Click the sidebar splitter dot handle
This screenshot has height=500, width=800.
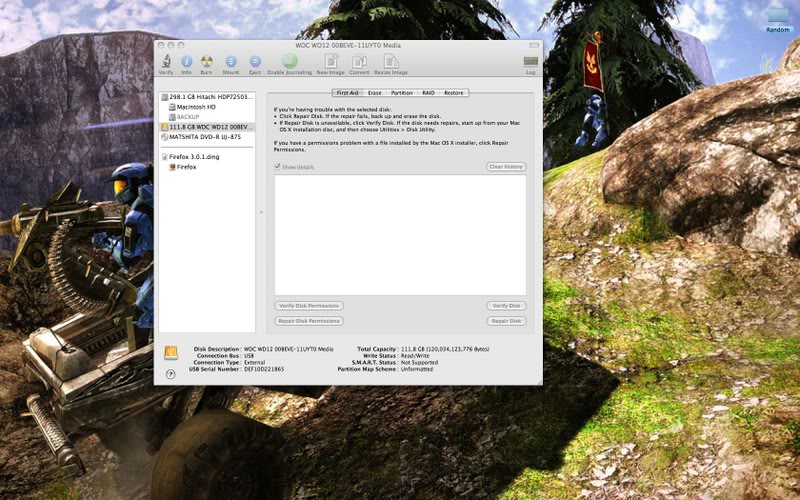[261, 212]
